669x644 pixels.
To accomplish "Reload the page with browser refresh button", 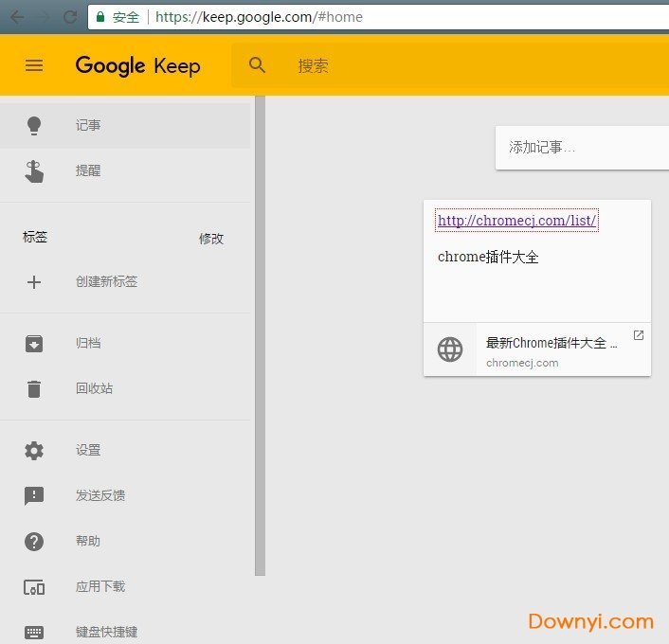I will click(69, 17).
